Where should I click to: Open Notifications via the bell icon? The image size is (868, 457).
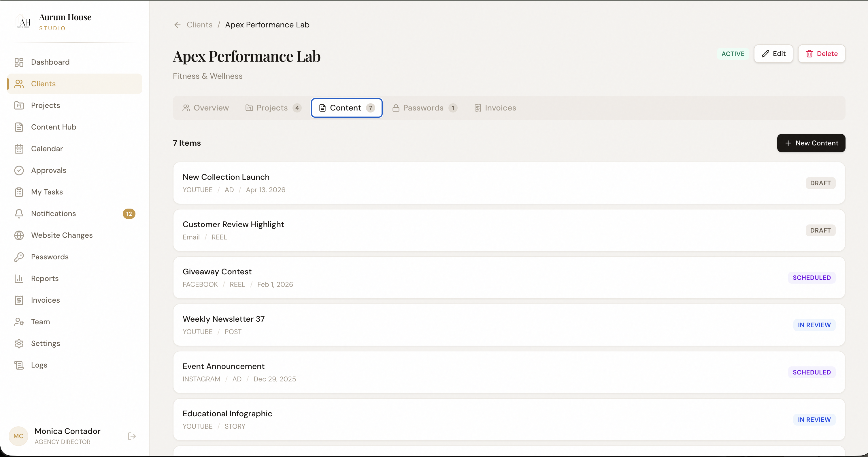pos(19,213)
